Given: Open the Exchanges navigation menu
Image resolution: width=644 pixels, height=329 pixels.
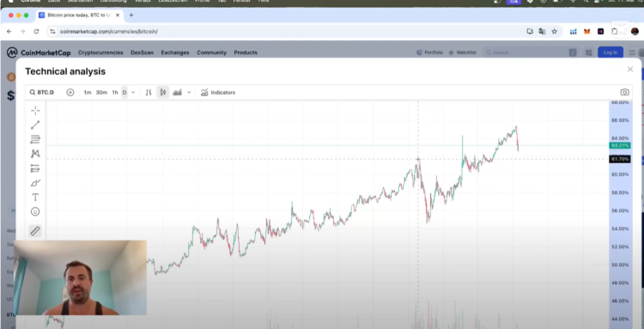Looking at the screenshot, I should pyautogui.click(x=175, y=52).
